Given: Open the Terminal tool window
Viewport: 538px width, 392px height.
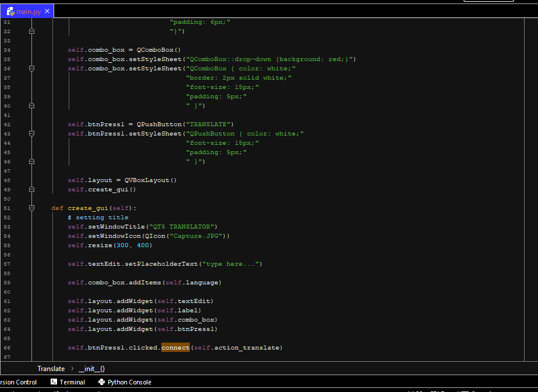Looking at the screenshot, I should [68, 382].
